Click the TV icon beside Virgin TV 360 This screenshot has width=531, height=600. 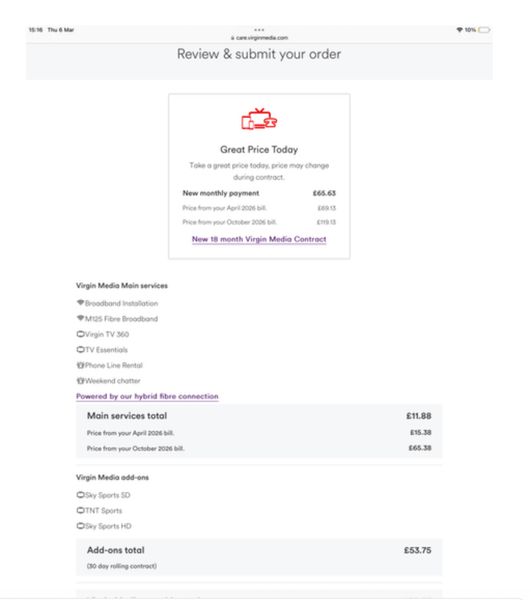(x=80, y=334)
